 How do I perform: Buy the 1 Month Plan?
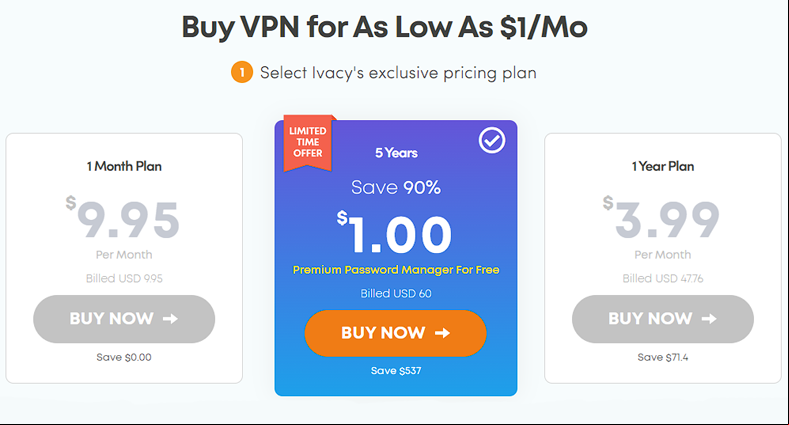[124, 319]
